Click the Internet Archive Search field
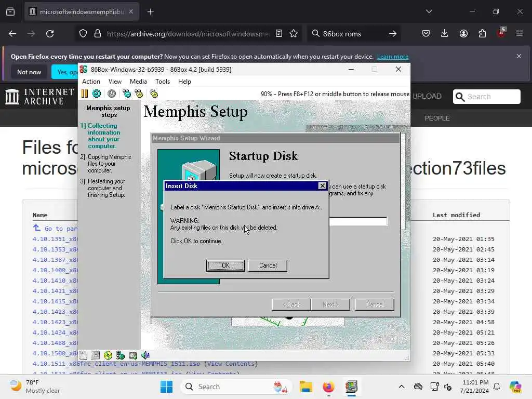This screenshot has width=532, height=399. coord(486,97)
